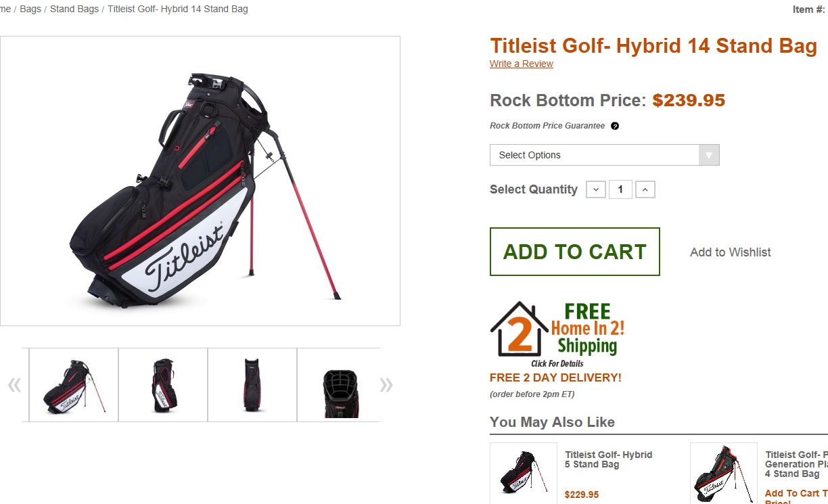Image resolution: width=828 pixels, height=504 pixels.
Task: Increase quantity with the up arrow
Action: [645, 189]
